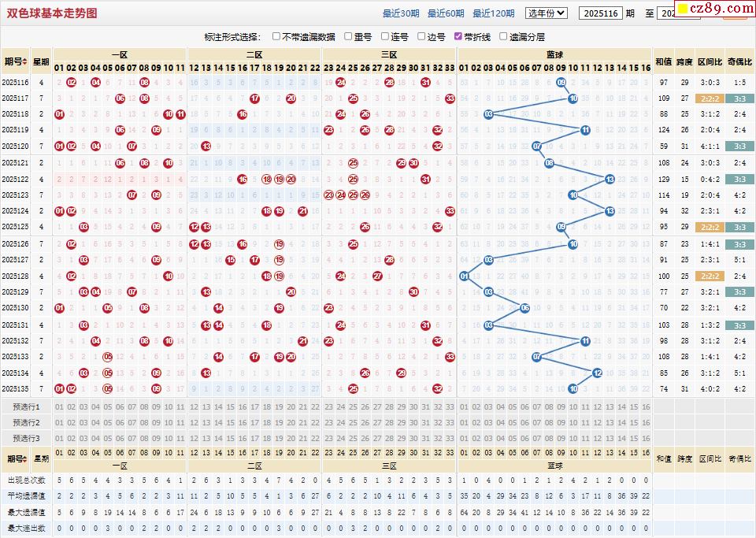Screen dimensions: 756x538
Task: Tick the 不带遗漏数据 checkbox
Action: point(276,36)
